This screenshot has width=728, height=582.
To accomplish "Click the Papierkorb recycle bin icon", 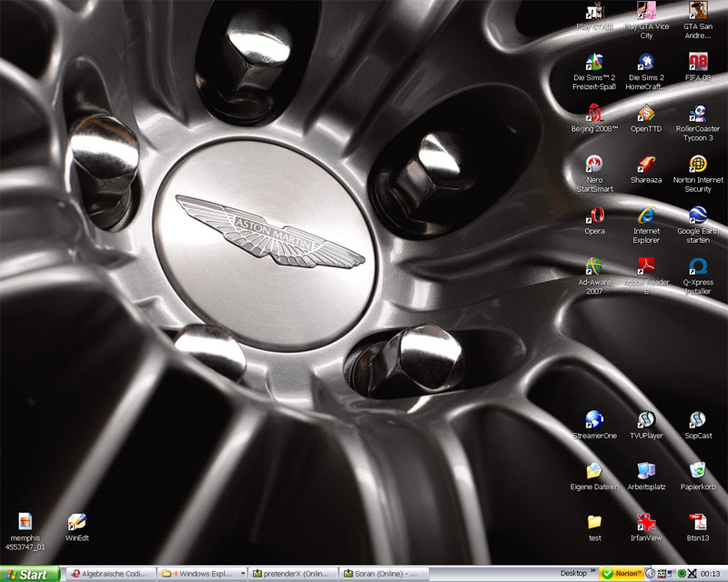I will pyautogui.click(x=698, y=471).
